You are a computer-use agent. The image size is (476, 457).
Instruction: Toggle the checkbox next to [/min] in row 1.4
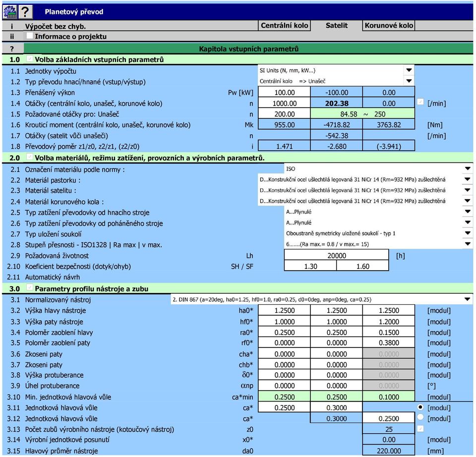click(420, 102)
